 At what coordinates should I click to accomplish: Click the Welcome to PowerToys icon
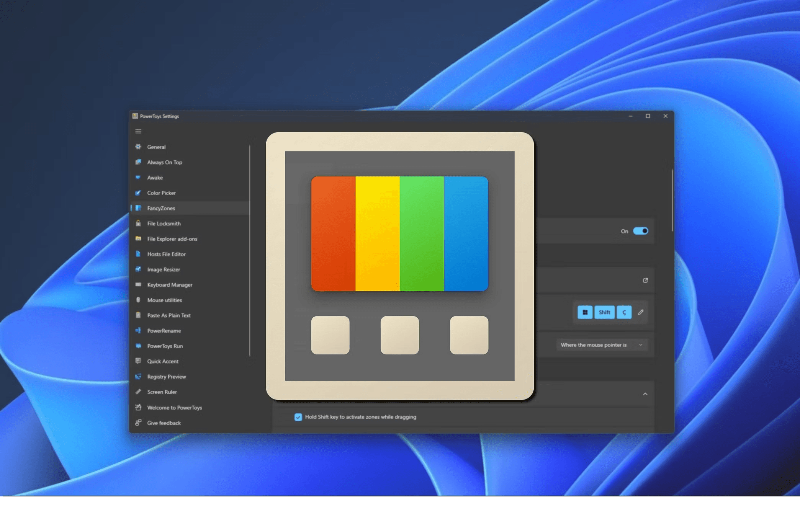(x=138, y=407)
